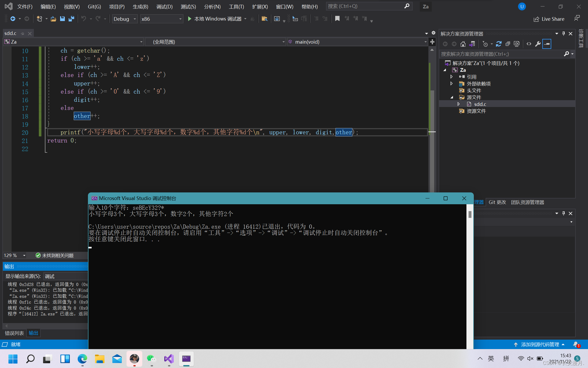Click the navigate backward arrow icon

pos(13,19)
